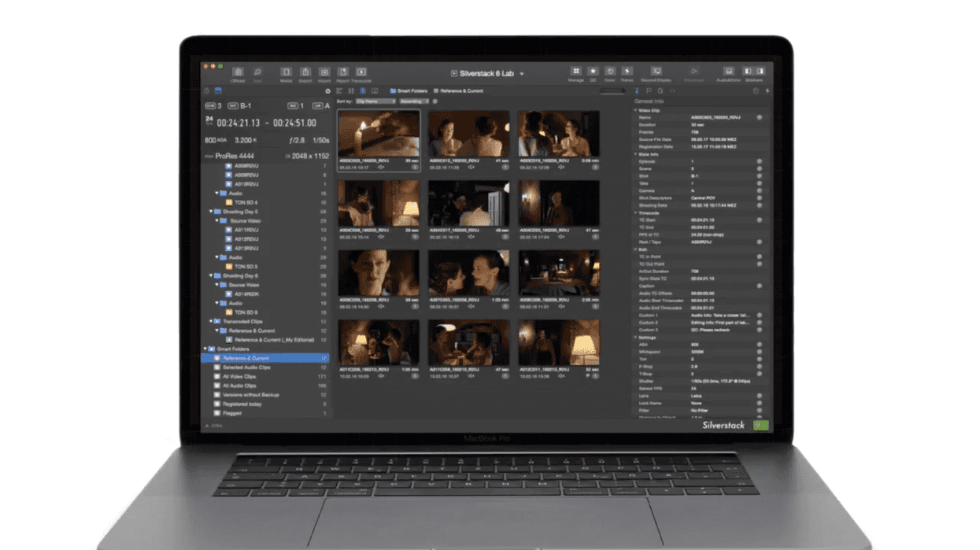980x550 pixels.
Task: Collapse the Shooting Day 5 folder
Action: pos(212,212)
